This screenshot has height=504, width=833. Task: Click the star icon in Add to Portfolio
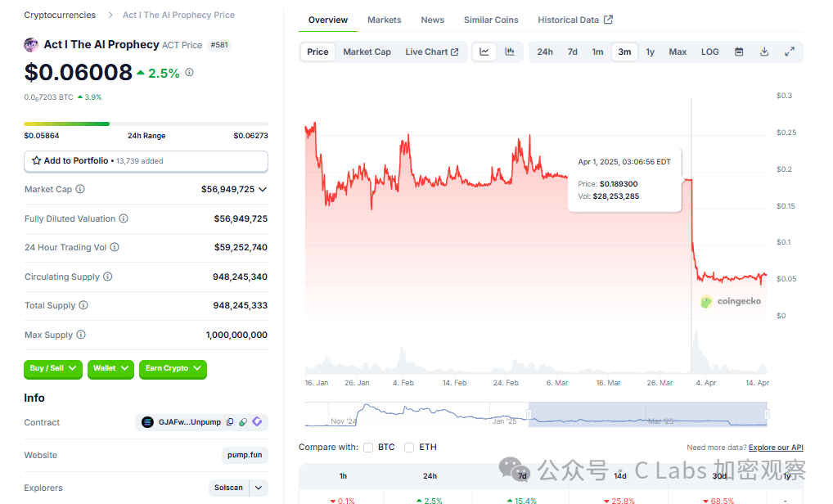36,160
